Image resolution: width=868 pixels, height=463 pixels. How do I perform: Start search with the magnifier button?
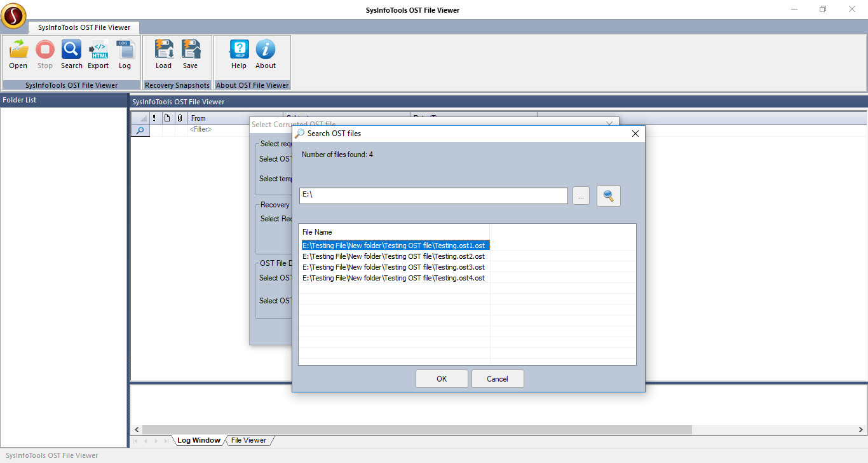click(609, 196)
